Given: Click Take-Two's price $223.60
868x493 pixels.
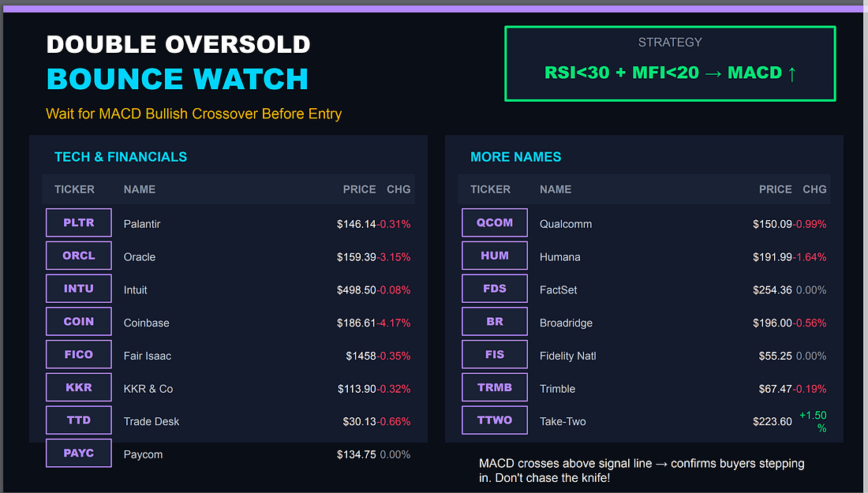Looking at the screenshot, I should (773, 422).
